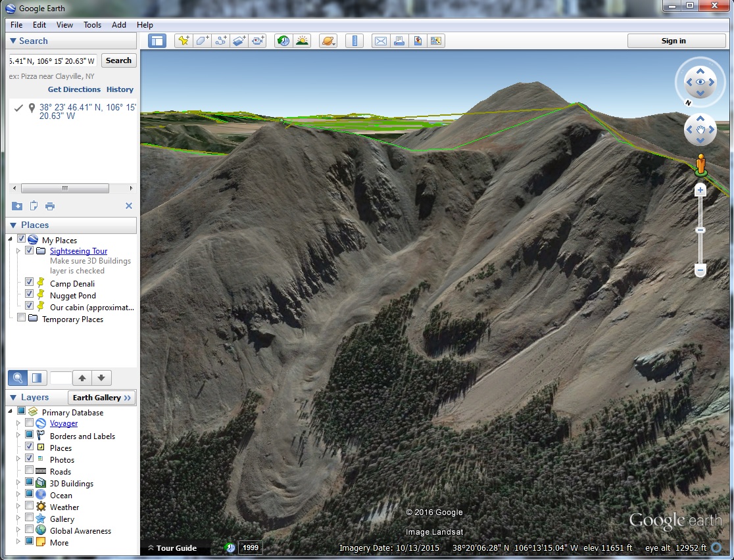Uncheck Sightseeing Tour checkbox
Viewport: 734px width, 560px height.
tap(29, 250)
